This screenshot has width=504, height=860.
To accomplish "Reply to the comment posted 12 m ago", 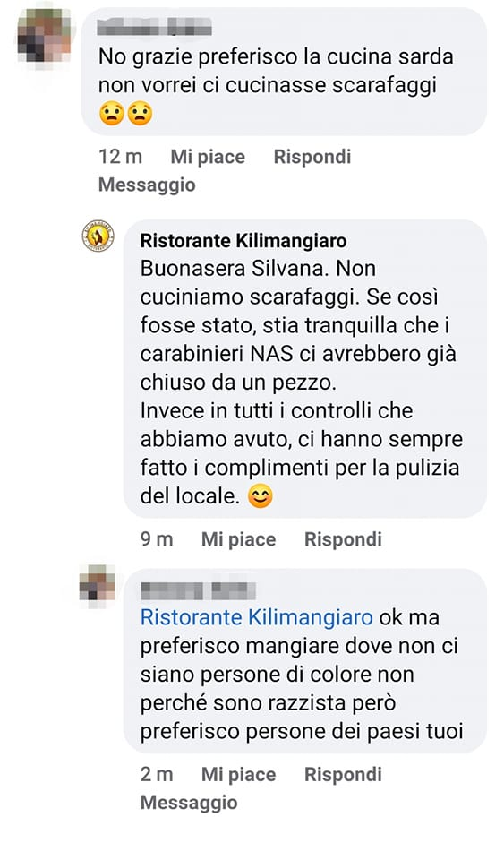I will pyautogui.click(x=312, y=157).
